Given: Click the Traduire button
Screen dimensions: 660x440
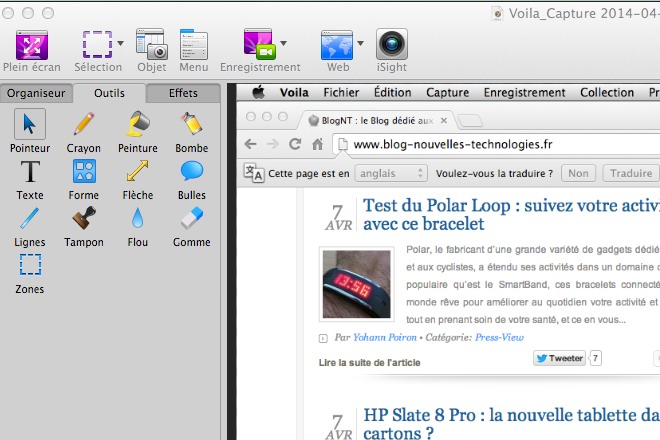Looking at the screenshot, I should (x=631, y=173).
